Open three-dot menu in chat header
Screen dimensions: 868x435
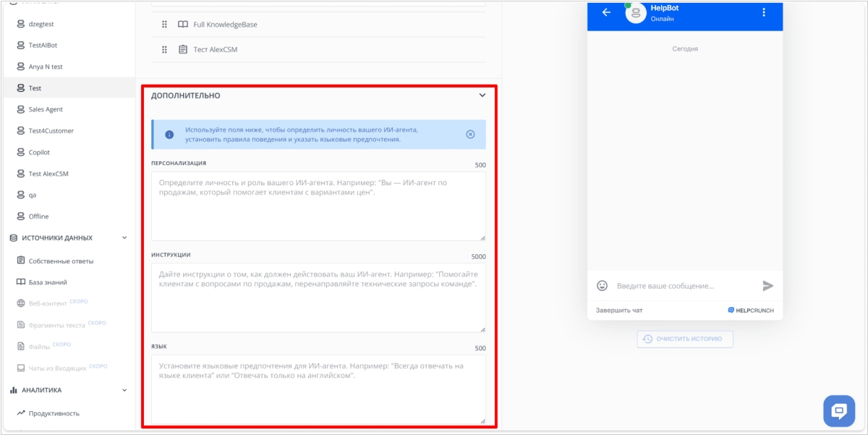click(764, 12)
